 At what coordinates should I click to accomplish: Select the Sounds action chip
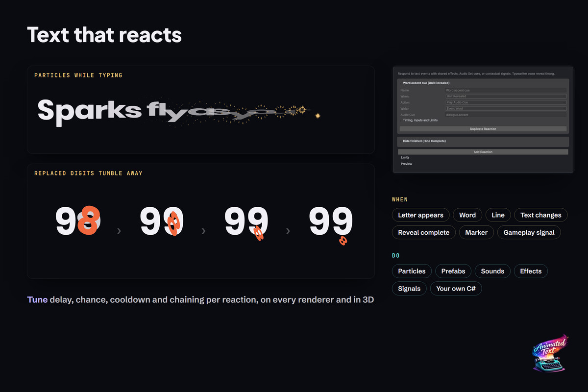(x=492, y=271)
